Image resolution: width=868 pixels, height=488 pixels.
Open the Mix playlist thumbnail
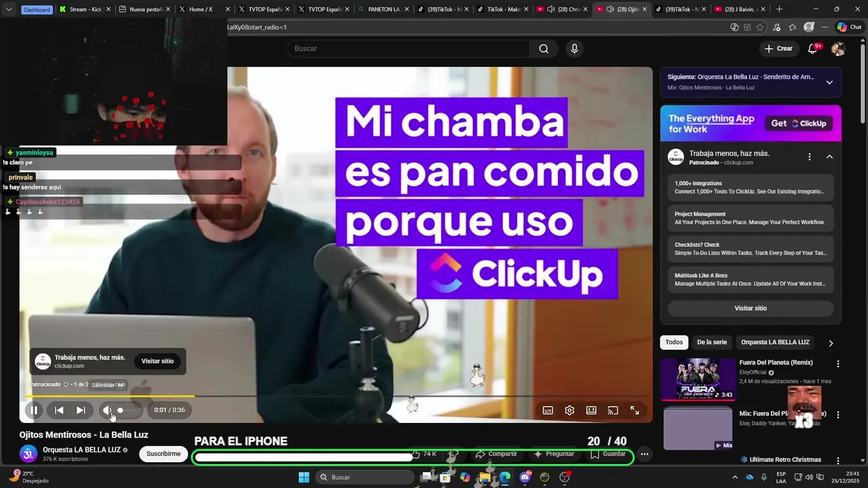click(698, 428)
